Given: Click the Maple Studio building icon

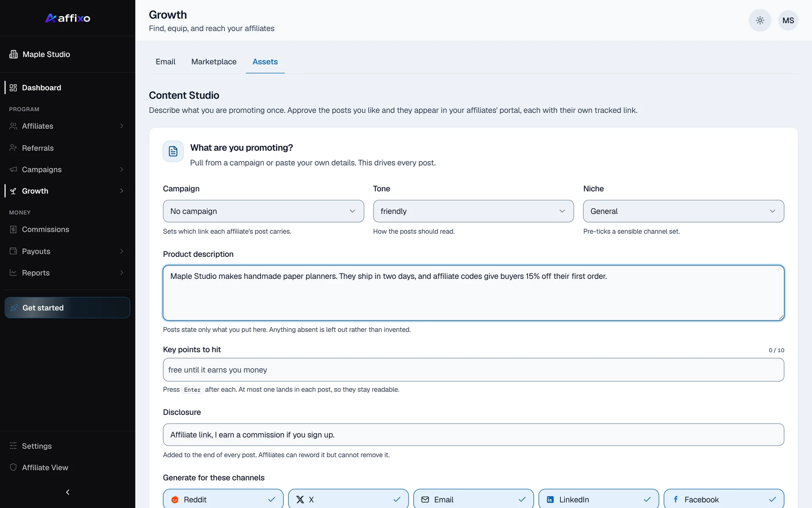Looking at the screenshot, I should 14,54.
